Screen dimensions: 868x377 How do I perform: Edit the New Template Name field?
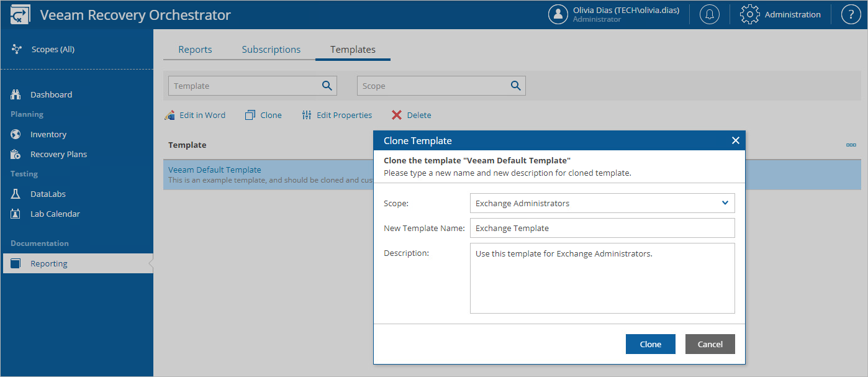coord(602,228)
